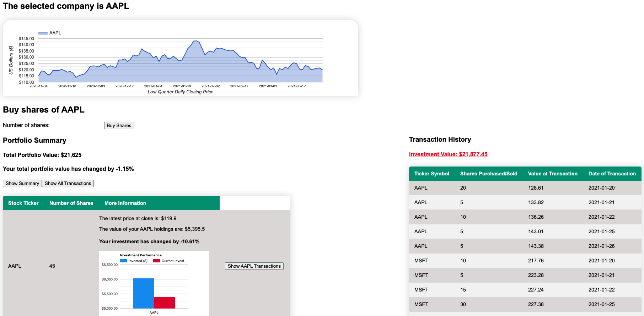Click the Value at Transaction column header
This screenshot has height=316, width=644.
click(x=553, y=174)
